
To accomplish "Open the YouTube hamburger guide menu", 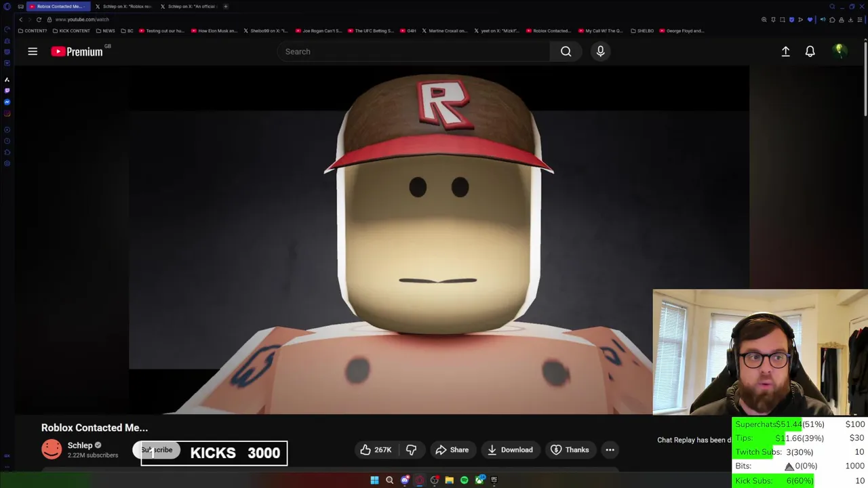I will 33,52.
